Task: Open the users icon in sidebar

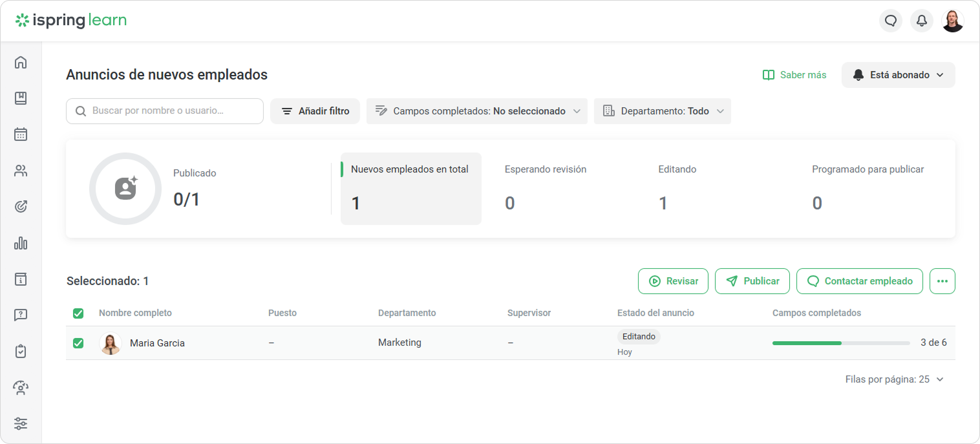Action: pyautogui.click(x=21, y=171)
